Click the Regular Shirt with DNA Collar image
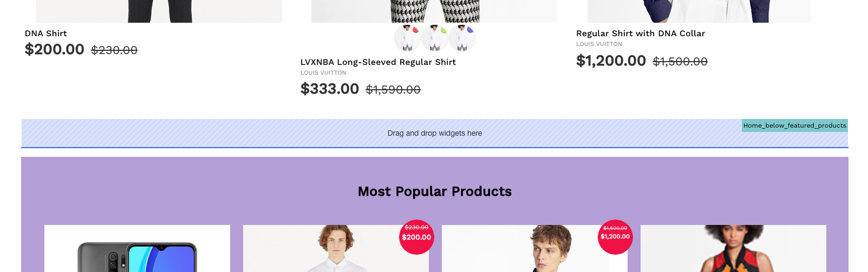 tap(699, 11)
